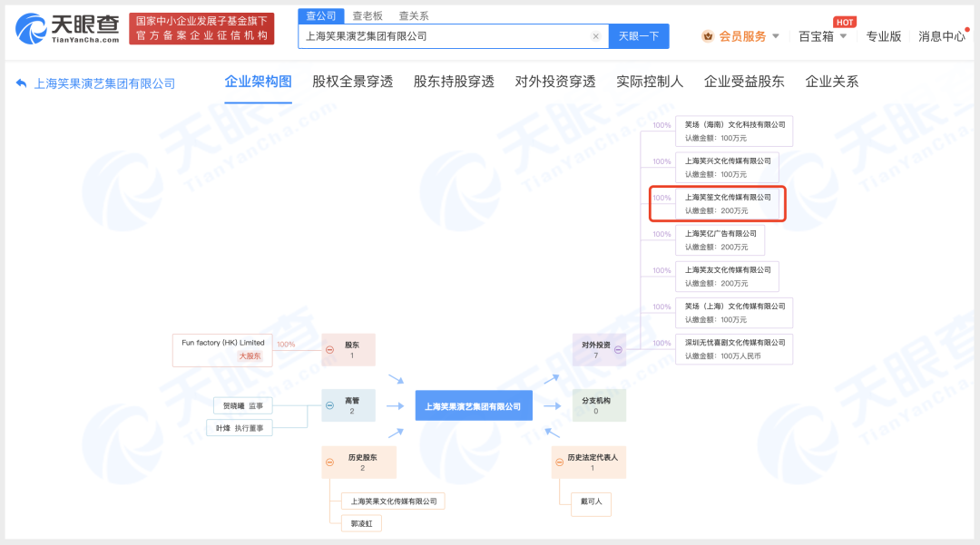Screen dimensions: 980x545
Task: Go back to 上海笑果演艺集团有限公司 page
Action: click(104, 83)
